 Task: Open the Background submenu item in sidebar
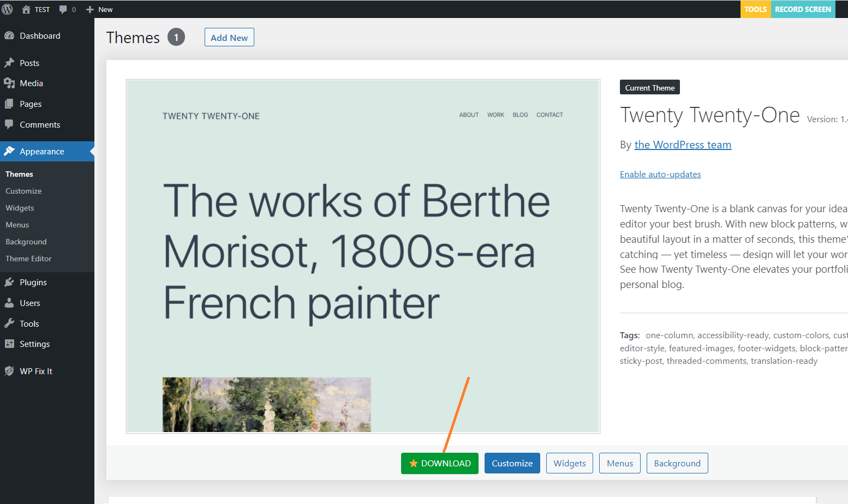point(26,242)
